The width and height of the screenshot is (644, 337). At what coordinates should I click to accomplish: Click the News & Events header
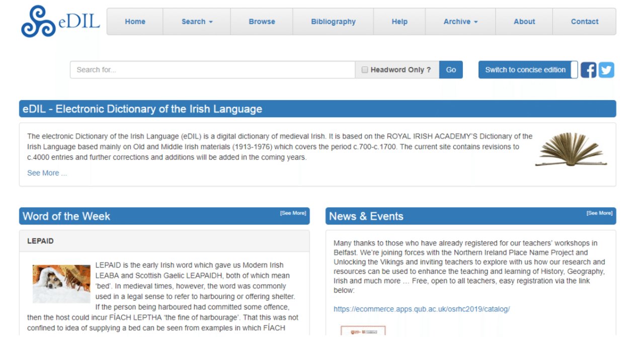[470, 216]
